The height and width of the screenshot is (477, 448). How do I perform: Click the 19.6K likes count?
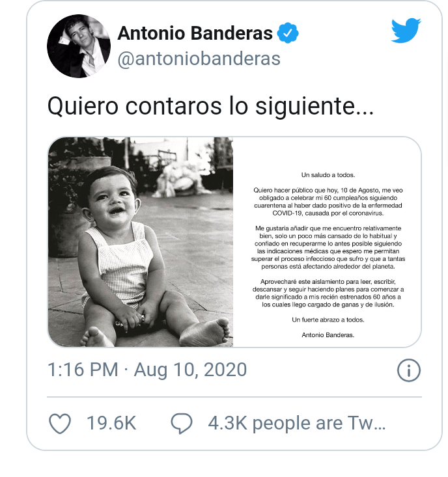[x=111, y=423]
